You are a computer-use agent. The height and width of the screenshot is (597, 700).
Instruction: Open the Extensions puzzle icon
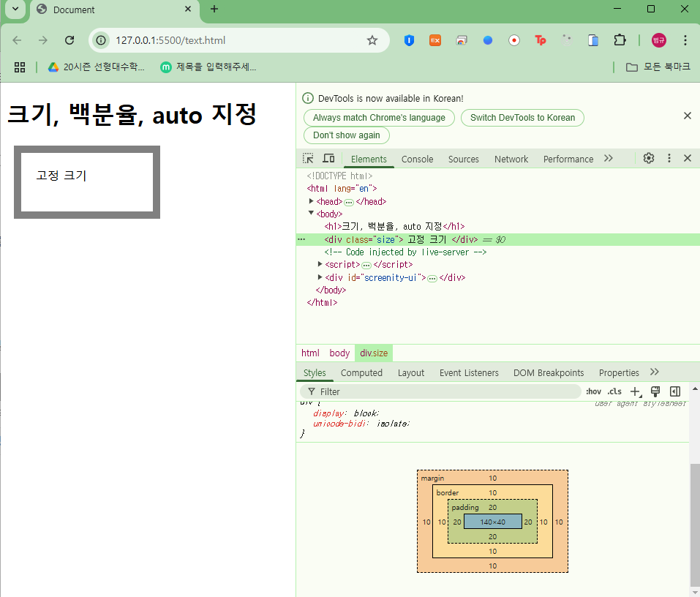click(620, 40)
